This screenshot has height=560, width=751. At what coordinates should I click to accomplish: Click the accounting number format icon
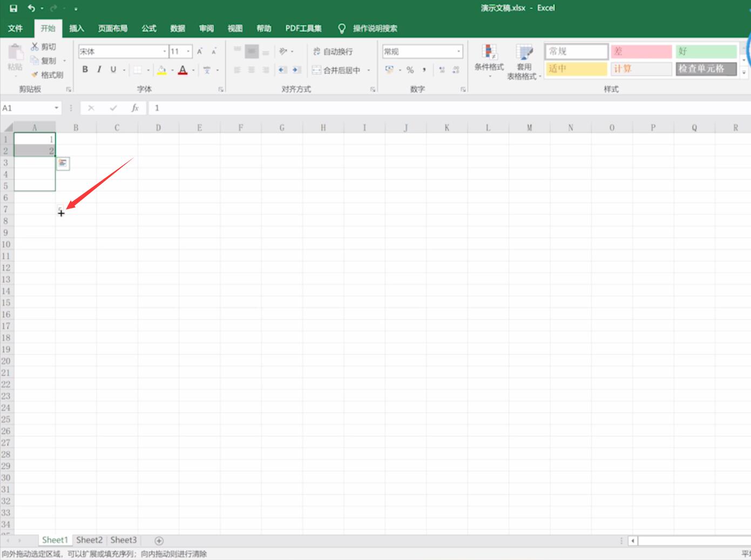coord(389,70)
